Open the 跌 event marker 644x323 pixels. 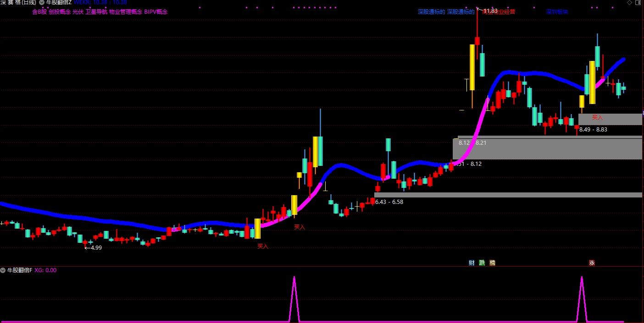[x=482, y=263]
